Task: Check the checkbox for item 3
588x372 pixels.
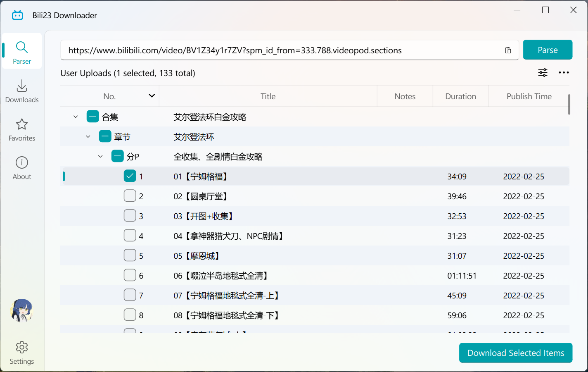Action: (130, 216)
